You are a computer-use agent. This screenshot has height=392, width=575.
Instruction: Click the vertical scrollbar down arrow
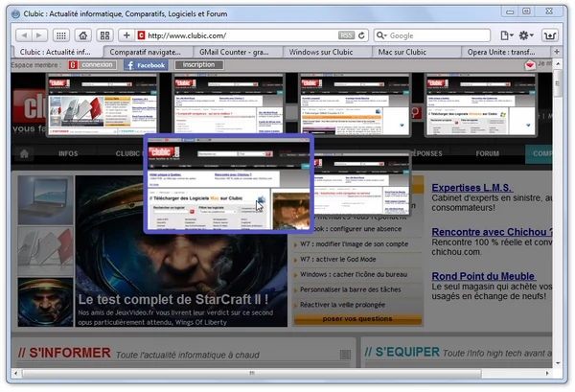558,363
